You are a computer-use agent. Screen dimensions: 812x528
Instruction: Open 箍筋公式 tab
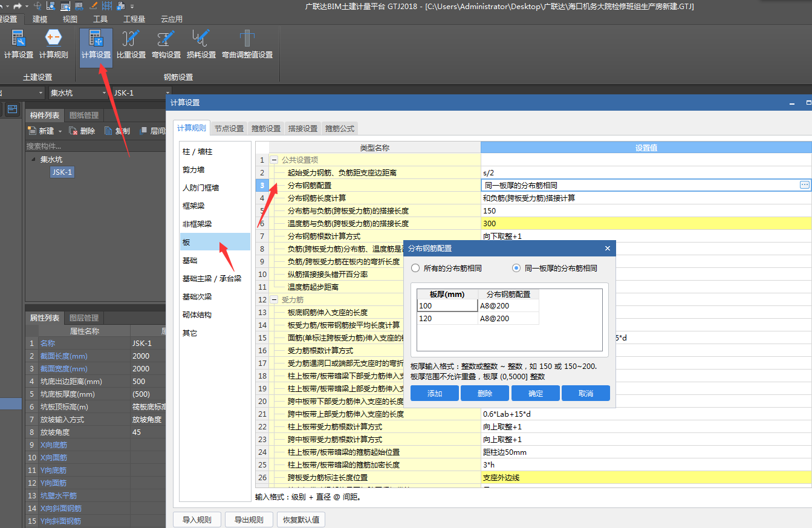(x=340, y=128)
